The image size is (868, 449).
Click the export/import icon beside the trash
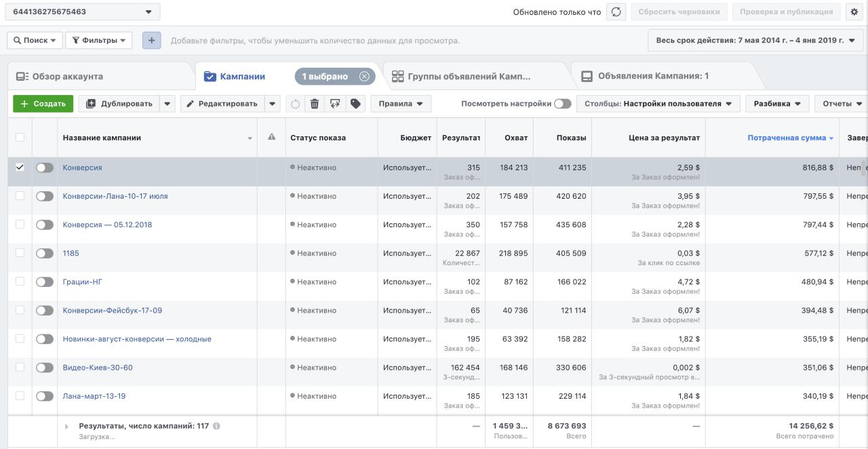(334, 104)
